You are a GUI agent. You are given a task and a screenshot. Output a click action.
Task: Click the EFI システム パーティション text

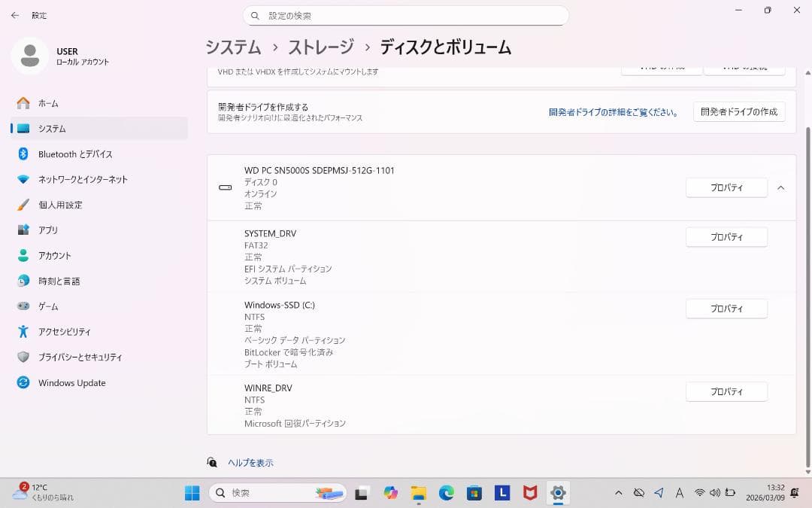[x=288, y=269]
